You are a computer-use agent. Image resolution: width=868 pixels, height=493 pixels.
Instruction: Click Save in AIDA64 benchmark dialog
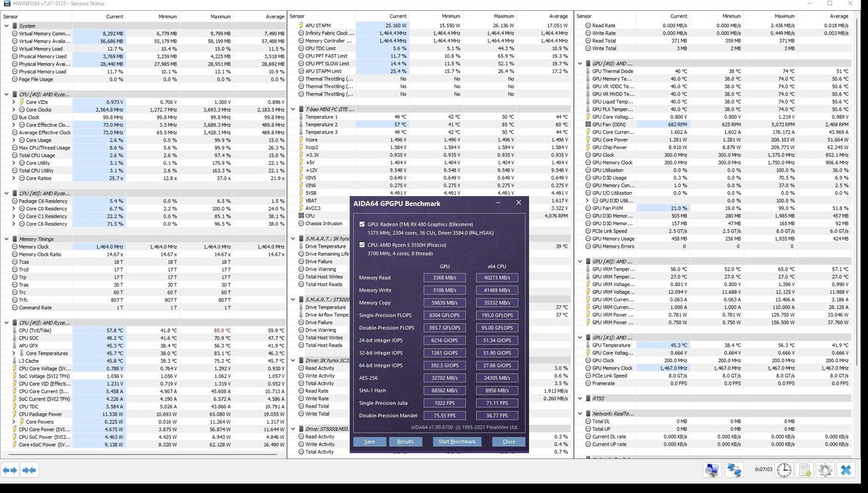pos(370,441)
